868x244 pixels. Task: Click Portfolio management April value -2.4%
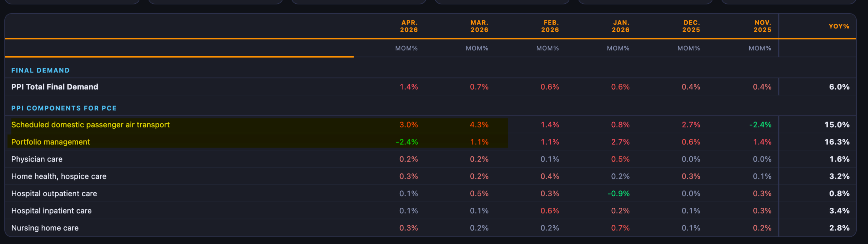(407, 142)
